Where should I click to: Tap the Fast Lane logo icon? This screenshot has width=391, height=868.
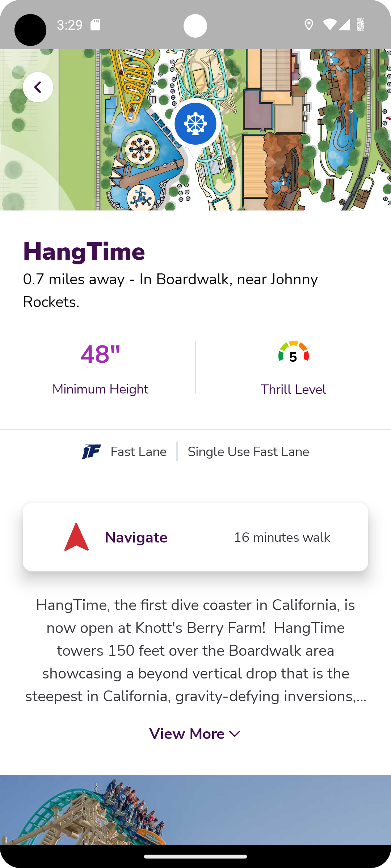pos(91,452)
